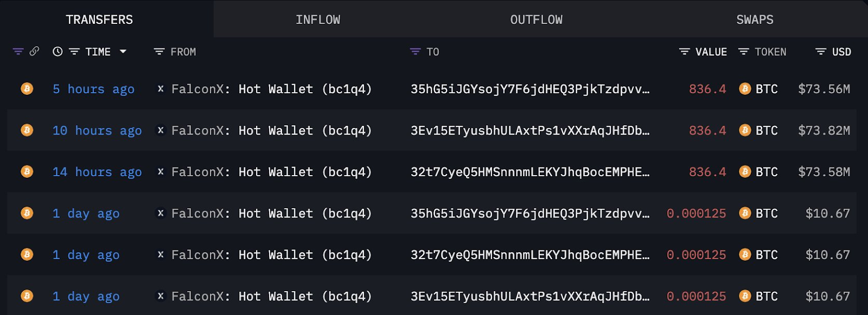Screen dimensions: 868x315
Task: Open the TOKEN column filter icon
Action: (744, 52)
